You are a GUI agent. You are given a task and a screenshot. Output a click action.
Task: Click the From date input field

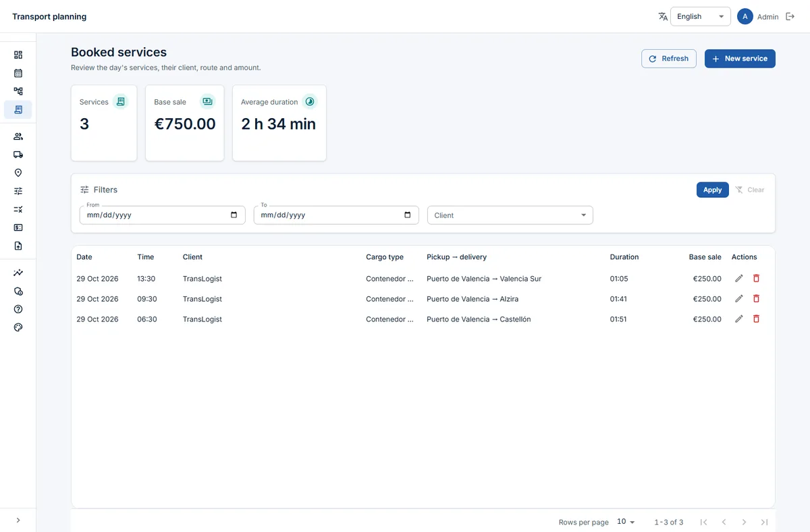[162, 215]
